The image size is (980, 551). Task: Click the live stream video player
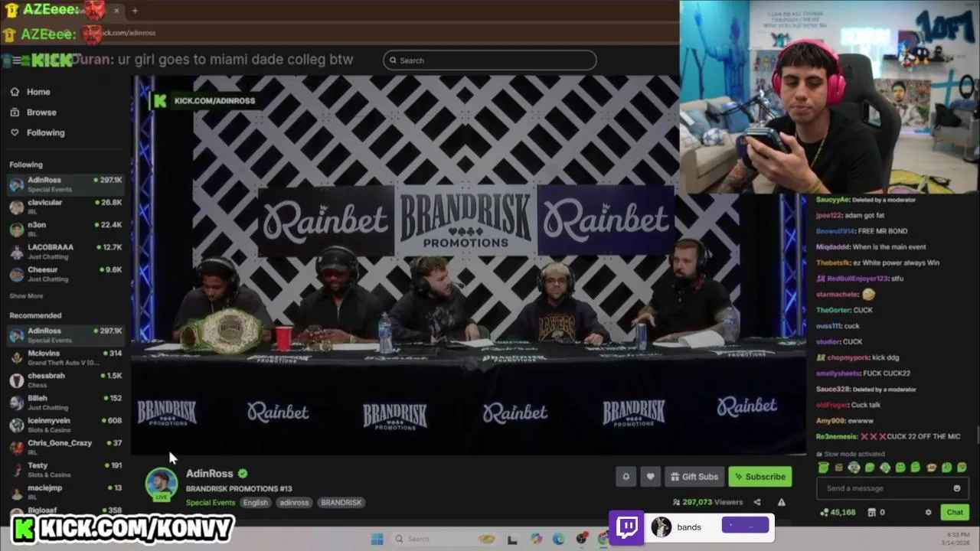click(x=469, y=265)
